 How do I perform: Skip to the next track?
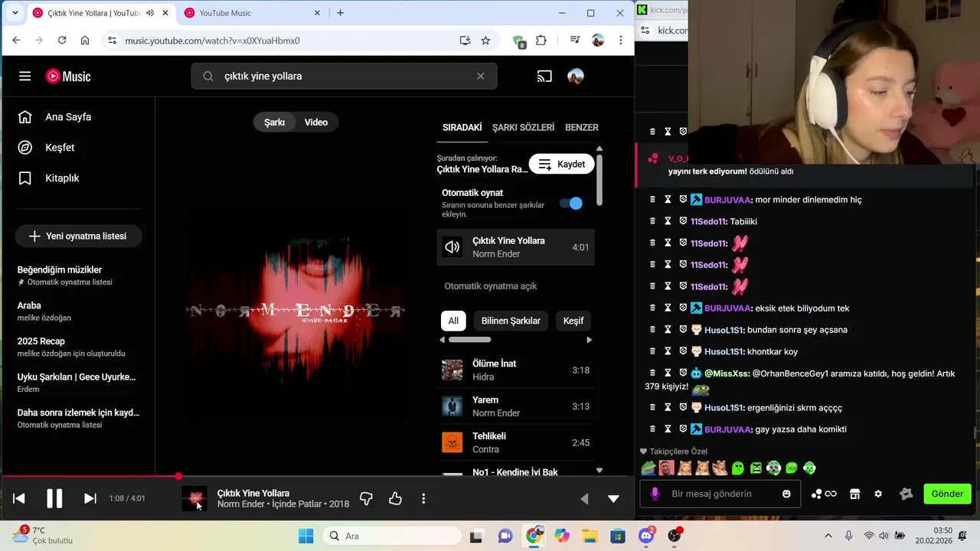90,498
